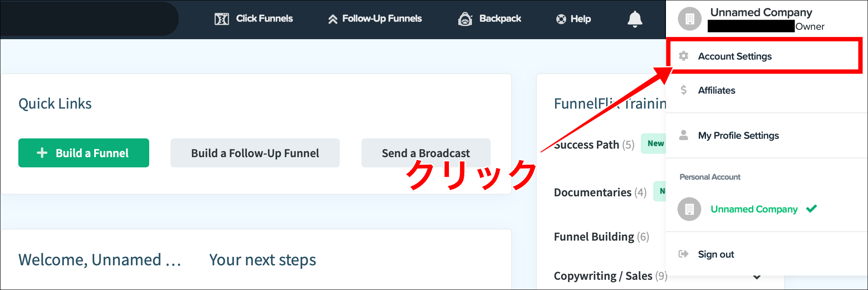Open the Backpack menu
The width and height of the screenshot is (868, 290).
tap(489, 19)
